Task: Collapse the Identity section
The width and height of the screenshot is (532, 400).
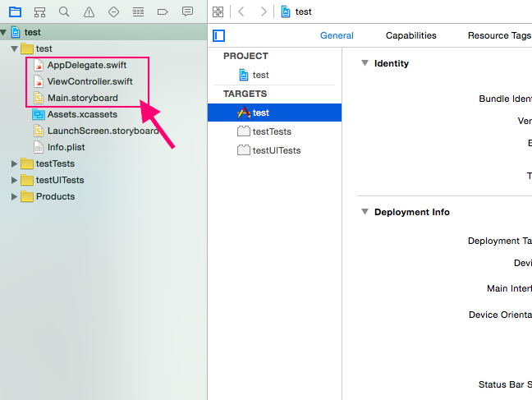Action: (365, 63)
